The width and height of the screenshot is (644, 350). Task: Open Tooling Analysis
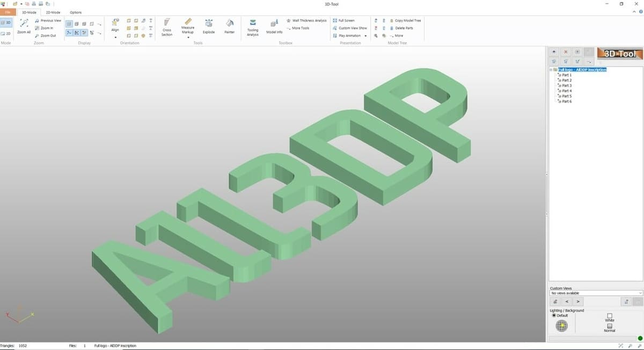(253, 27)
